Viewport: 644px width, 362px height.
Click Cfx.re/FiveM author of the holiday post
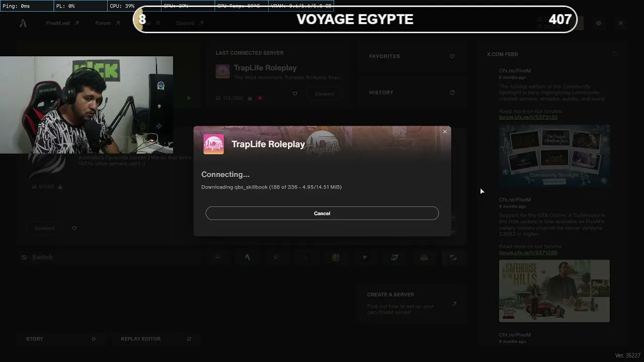515,71
